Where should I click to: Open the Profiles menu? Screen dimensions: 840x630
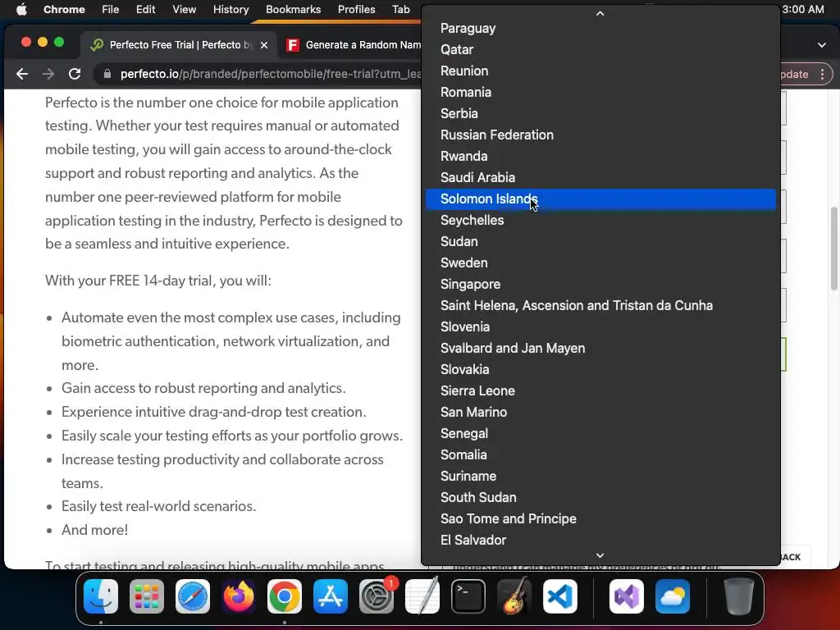pyautogui.click(x=356, y=9)
